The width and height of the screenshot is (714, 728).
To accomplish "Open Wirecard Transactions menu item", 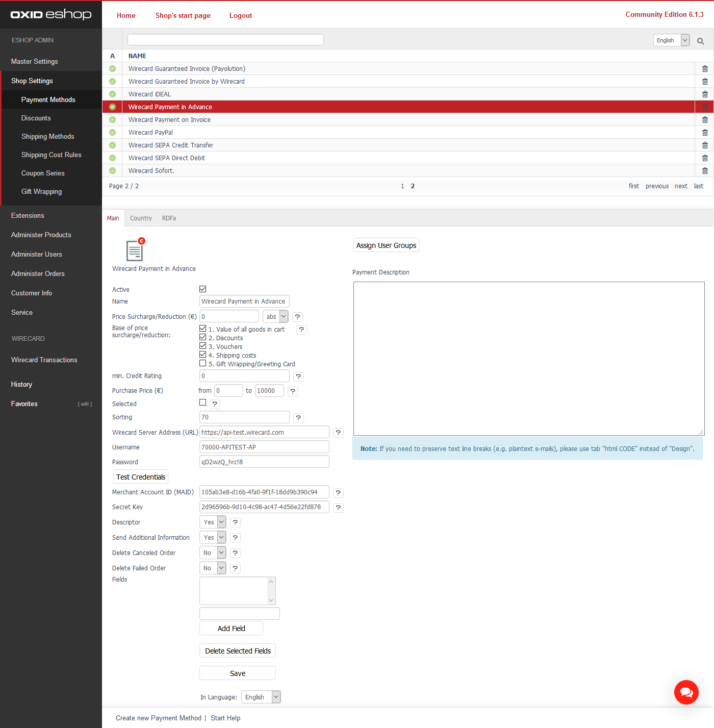I will tap(44, 360).
